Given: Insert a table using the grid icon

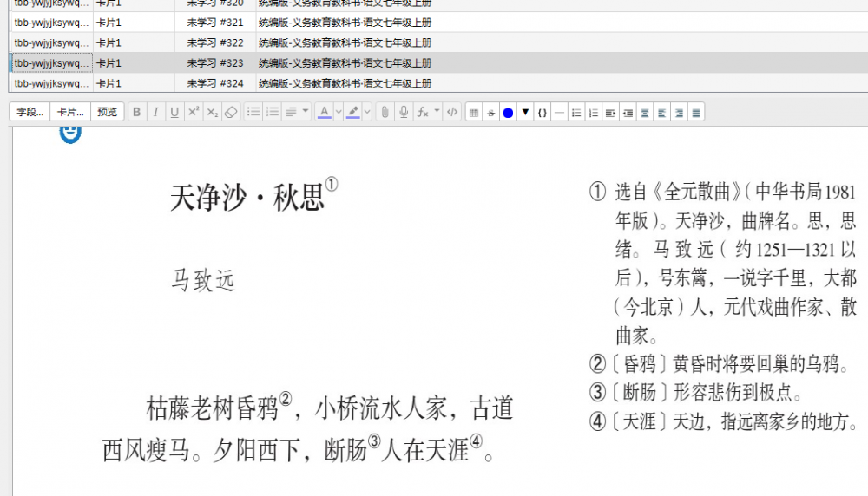Looking at the screenshot, I should click(474, 113).
